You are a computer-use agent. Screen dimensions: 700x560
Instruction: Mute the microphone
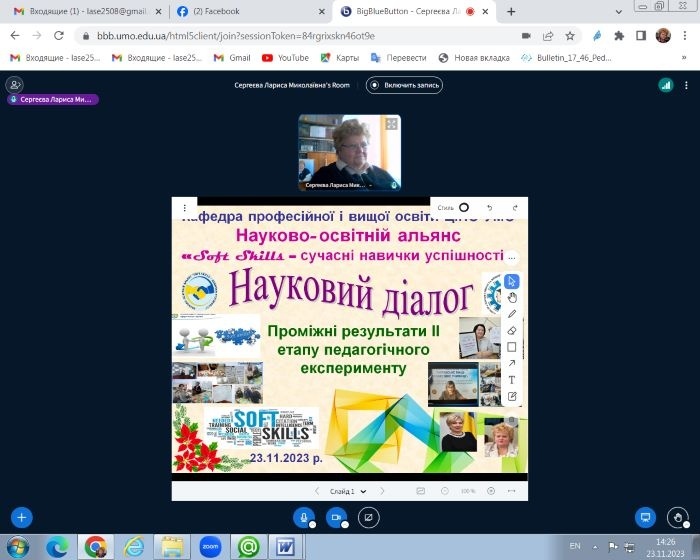click(303, 517)
